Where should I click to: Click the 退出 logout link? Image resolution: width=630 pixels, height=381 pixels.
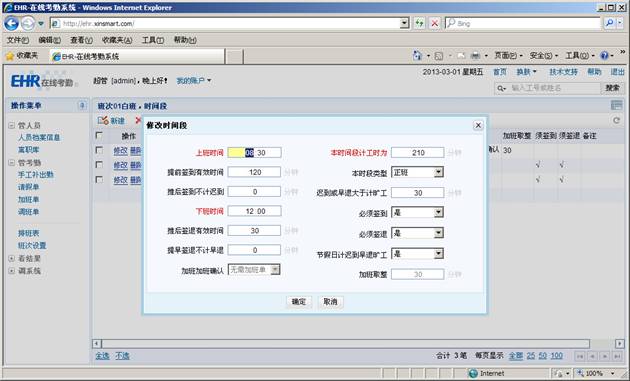[617, 72]
